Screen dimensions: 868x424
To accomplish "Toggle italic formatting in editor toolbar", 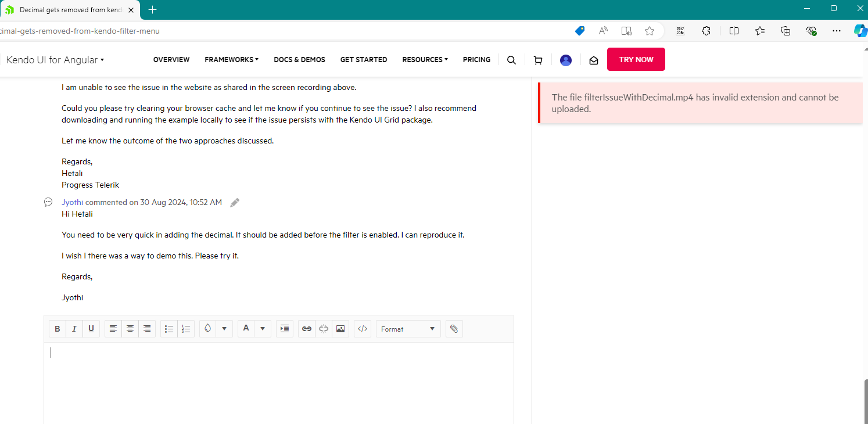I will point(74,329).
